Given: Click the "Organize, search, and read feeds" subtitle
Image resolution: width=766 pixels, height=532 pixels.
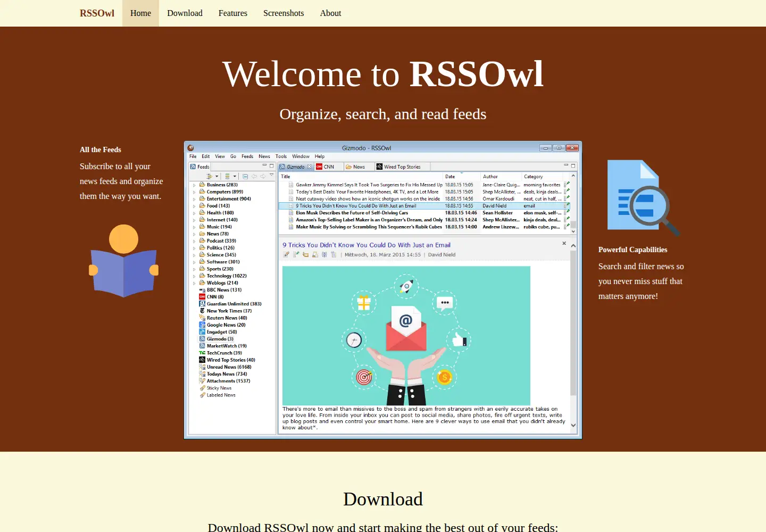Looking at the screenshot, I should click(x=383, y=114).
